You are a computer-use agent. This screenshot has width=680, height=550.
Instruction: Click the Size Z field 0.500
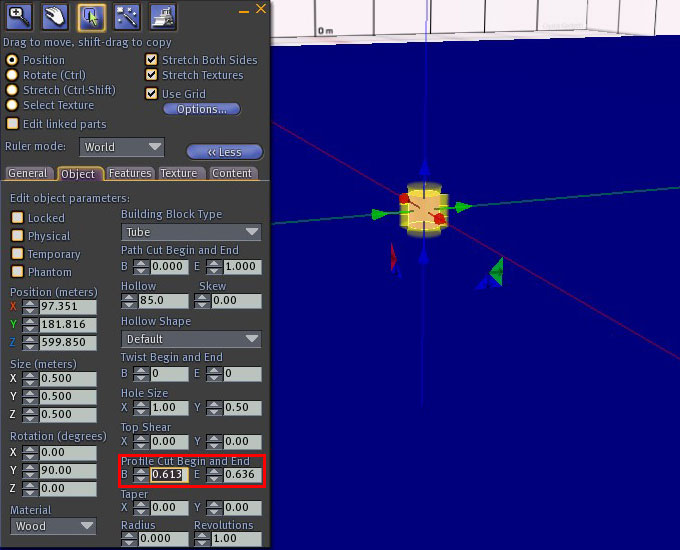[68, 415]
